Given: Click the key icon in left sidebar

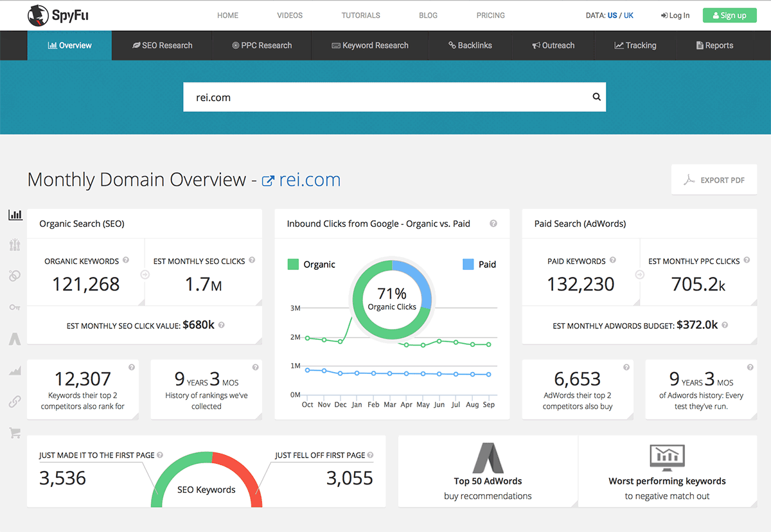Looking at the screenshot, I should [x=15, y=307].
